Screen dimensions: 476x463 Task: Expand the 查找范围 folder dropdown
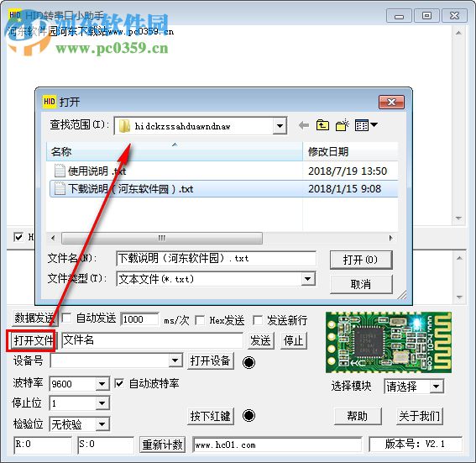280,126
